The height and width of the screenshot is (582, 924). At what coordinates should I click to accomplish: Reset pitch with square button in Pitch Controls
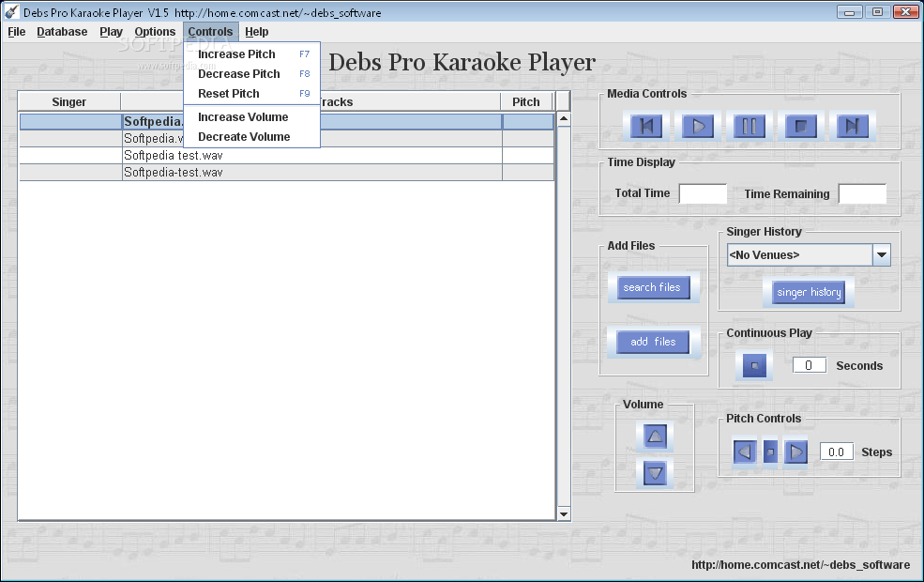click(770, 452)
